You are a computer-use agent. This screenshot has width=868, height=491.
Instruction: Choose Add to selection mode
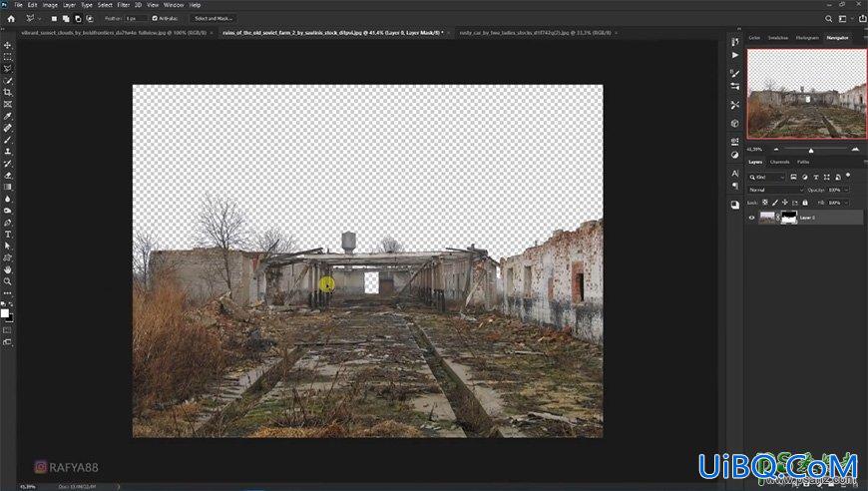coord(65,18)
